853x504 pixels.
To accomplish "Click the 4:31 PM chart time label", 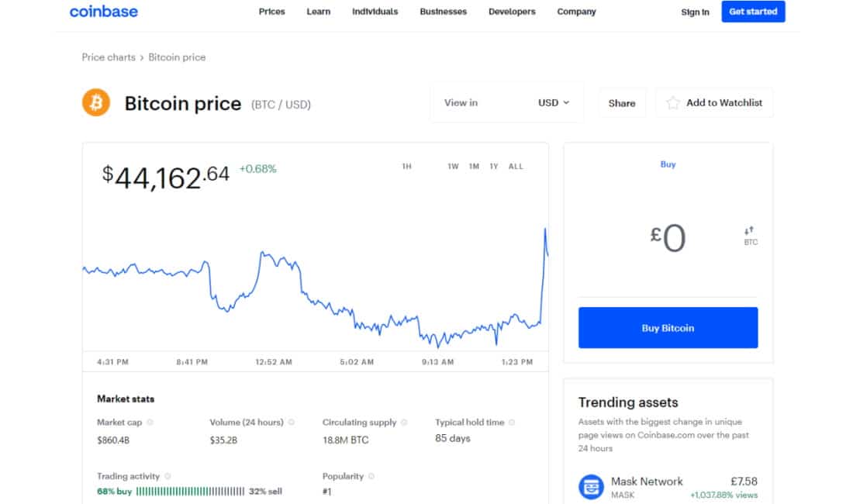I will [x=112, y=362].
